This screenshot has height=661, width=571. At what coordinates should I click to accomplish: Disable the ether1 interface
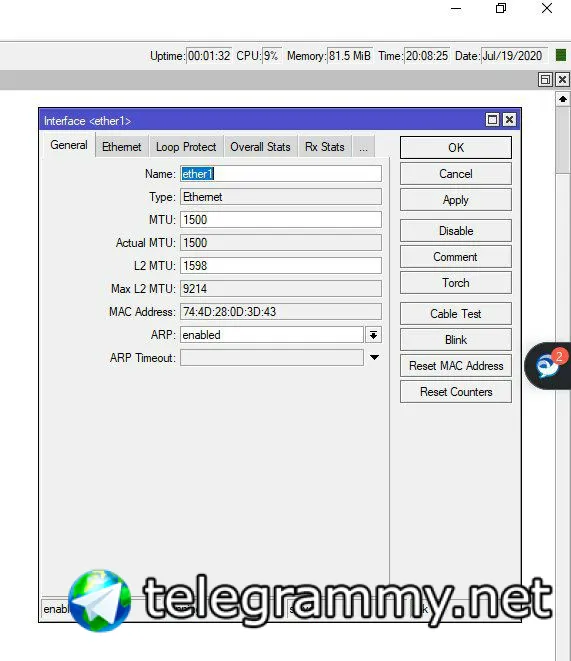pos(456,231)
